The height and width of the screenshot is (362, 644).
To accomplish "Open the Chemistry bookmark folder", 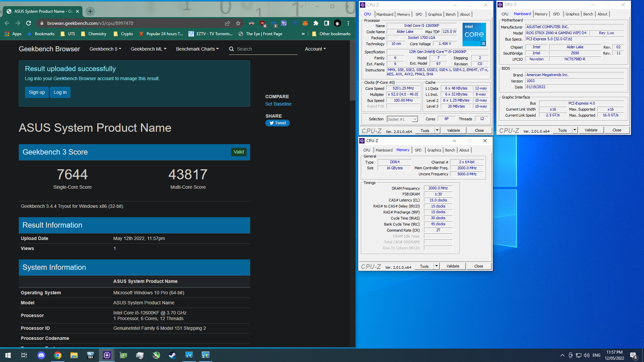I will tap(94, 34).
